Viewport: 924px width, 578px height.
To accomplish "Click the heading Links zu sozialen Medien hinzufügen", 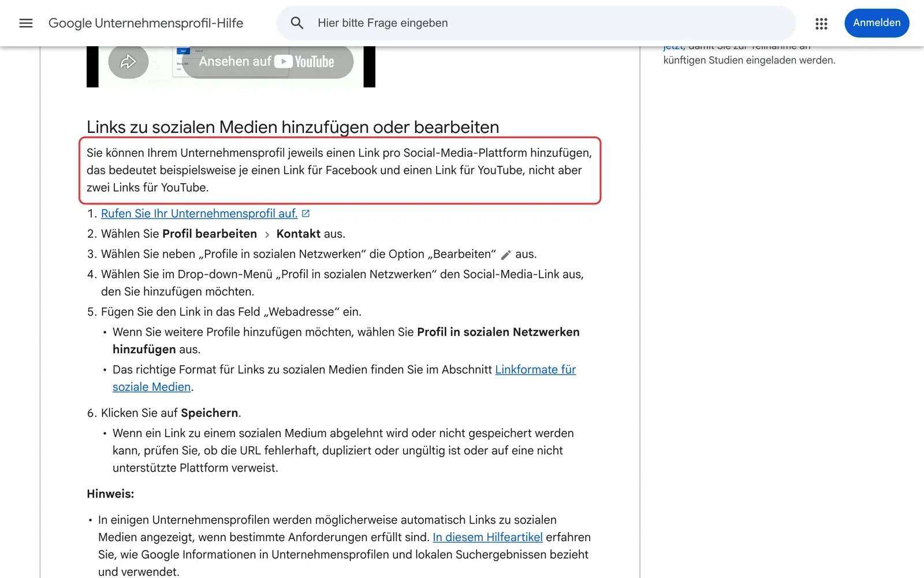I will click(293, 127).
